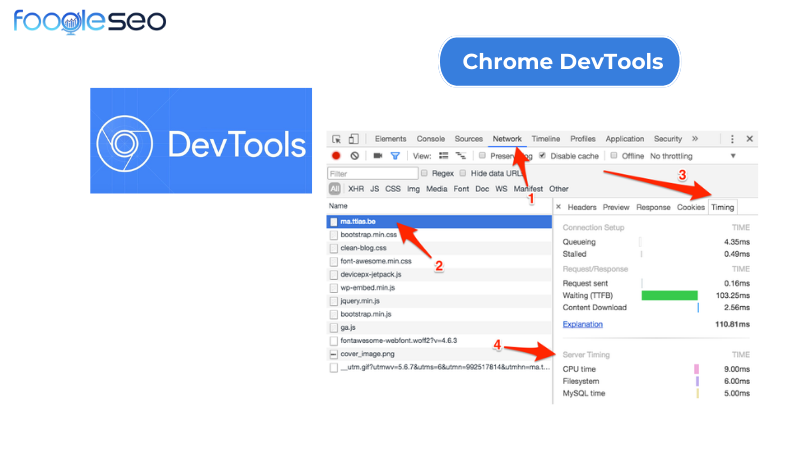Close the request details pane
Screen dimensions: 800x450
[x=558, y=207]
